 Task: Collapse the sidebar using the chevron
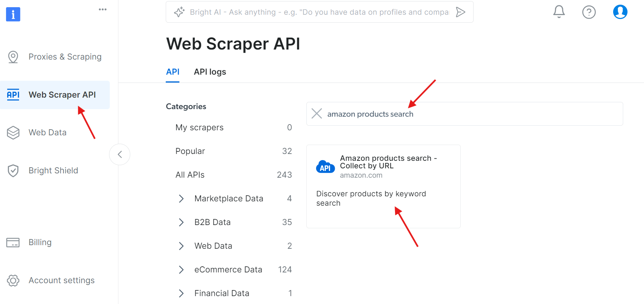[119, 154]
